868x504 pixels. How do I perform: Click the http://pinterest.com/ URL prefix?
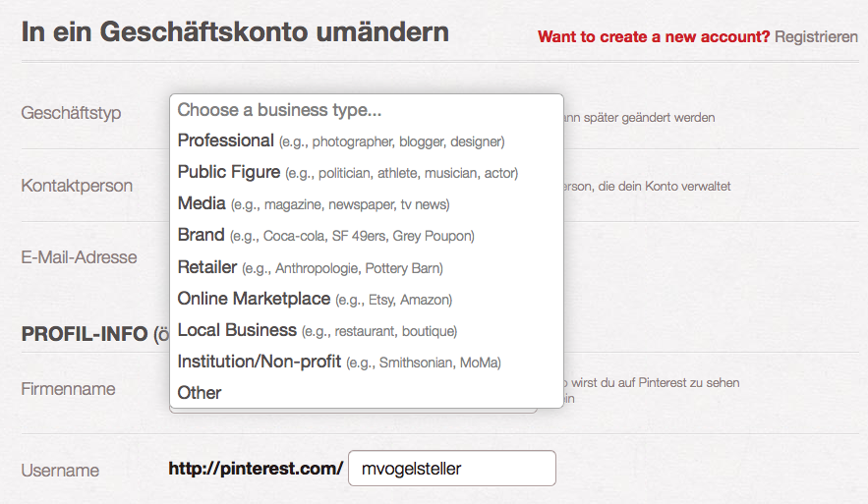click(x=256, y=469)
